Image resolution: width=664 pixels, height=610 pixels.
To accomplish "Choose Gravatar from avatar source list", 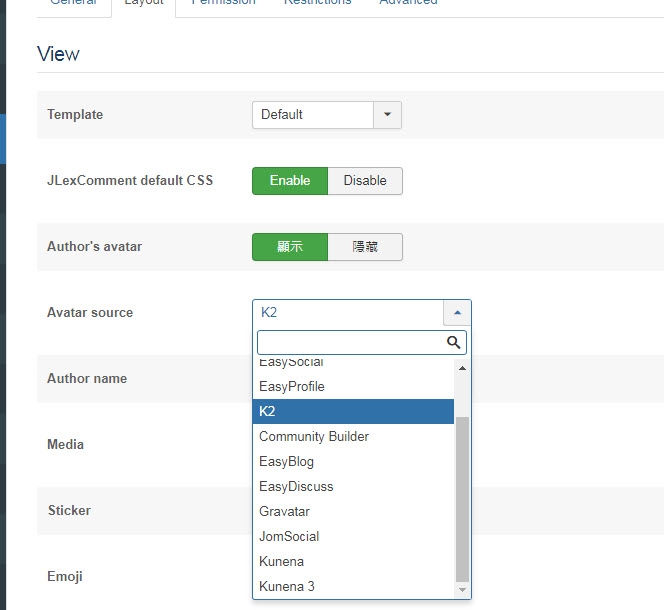I will click(282, 511).
